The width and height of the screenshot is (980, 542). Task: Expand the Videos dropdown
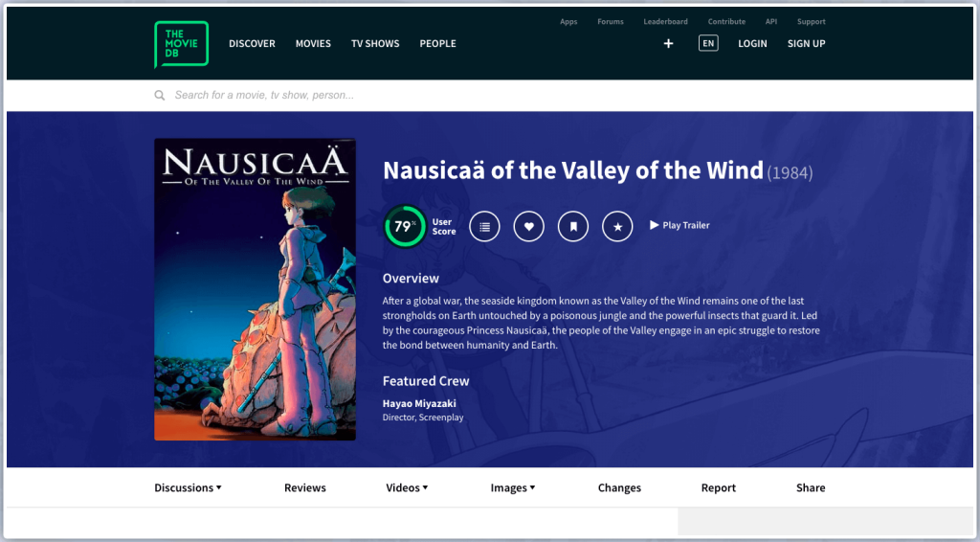[x=407, y=487]
